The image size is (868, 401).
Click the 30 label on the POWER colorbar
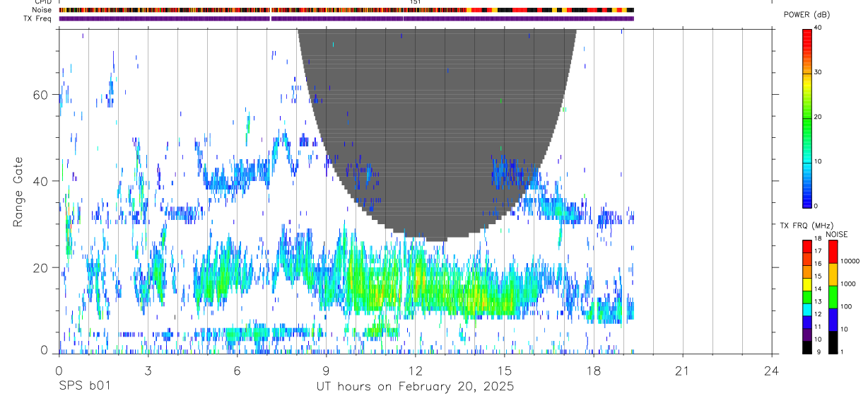tap(818, 73)
